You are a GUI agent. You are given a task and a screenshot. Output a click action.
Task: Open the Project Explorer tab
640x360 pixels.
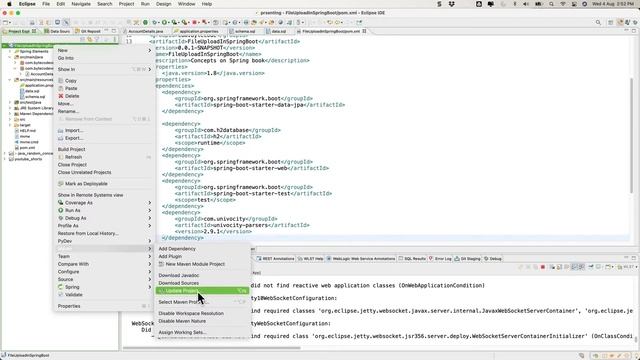19,31
